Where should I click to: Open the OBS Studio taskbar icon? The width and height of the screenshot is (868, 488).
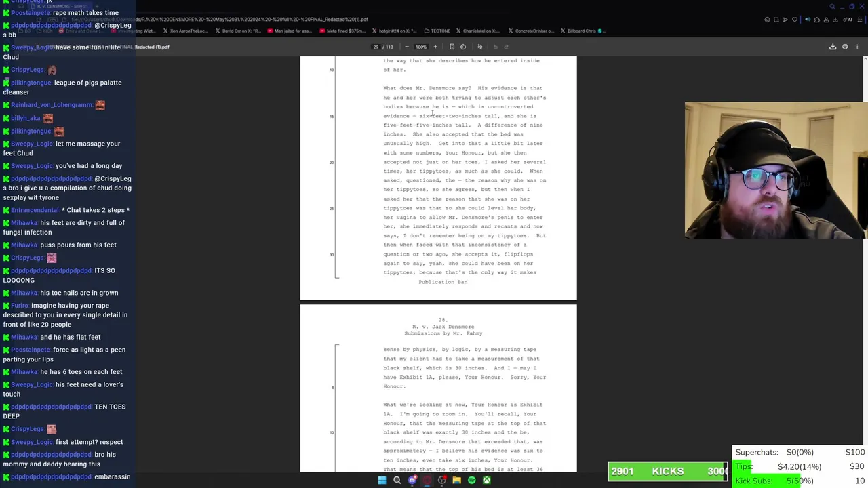[442, 480]
